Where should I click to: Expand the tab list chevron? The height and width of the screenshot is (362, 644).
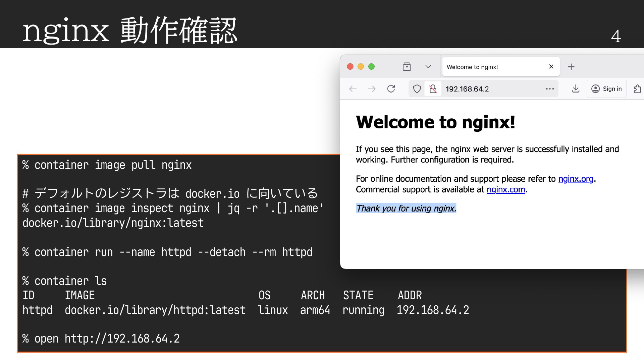428,66
